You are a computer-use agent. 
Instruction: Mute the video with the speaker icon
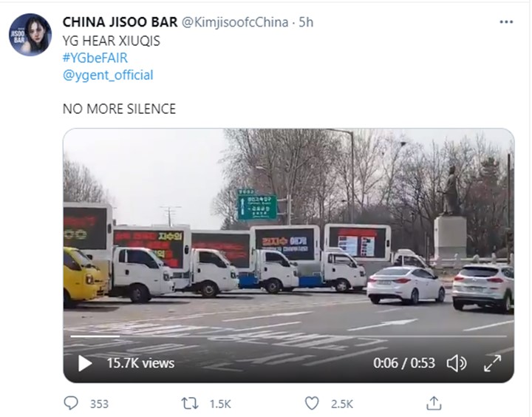point(457,363)
